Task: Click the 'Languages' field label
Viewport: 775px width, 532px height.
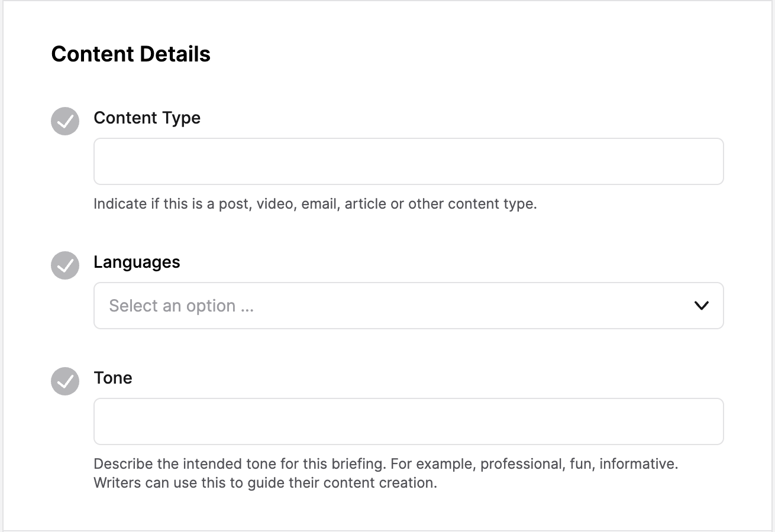Action: [137, 262]
